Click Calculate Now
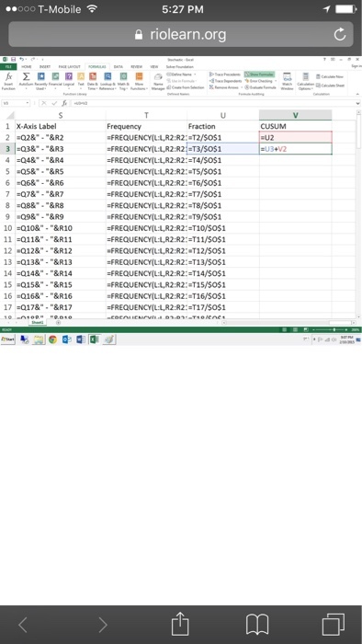 [x=329, y=76]
